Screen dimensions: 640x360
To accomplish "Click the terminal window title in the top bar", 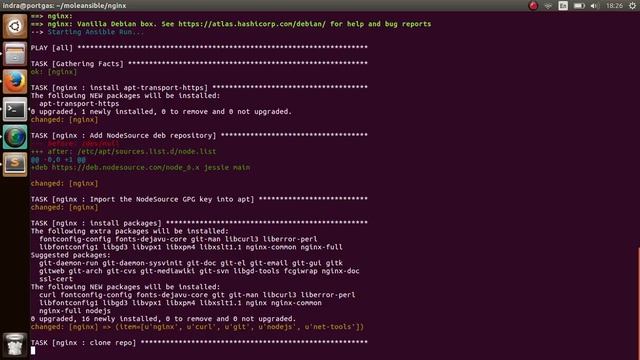I will pos(64,6).
